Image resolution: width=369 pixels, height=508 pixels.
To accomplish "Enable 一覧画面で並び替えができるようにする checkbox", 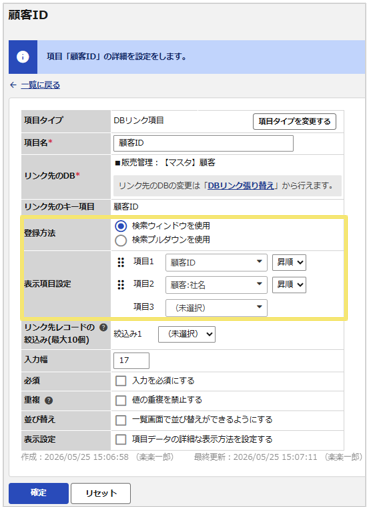I will pos(121,420).
